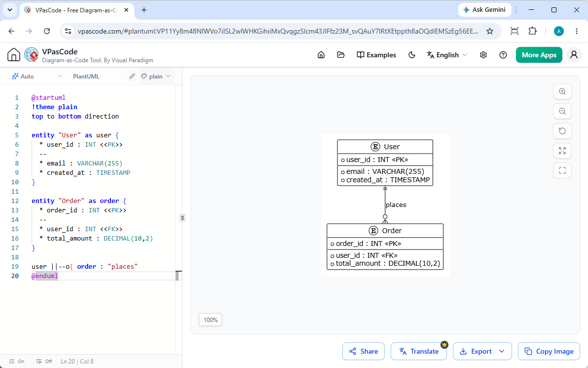Open the Examples menu
The width and height of the screenshot is (588, 368).
click(376, 55)
